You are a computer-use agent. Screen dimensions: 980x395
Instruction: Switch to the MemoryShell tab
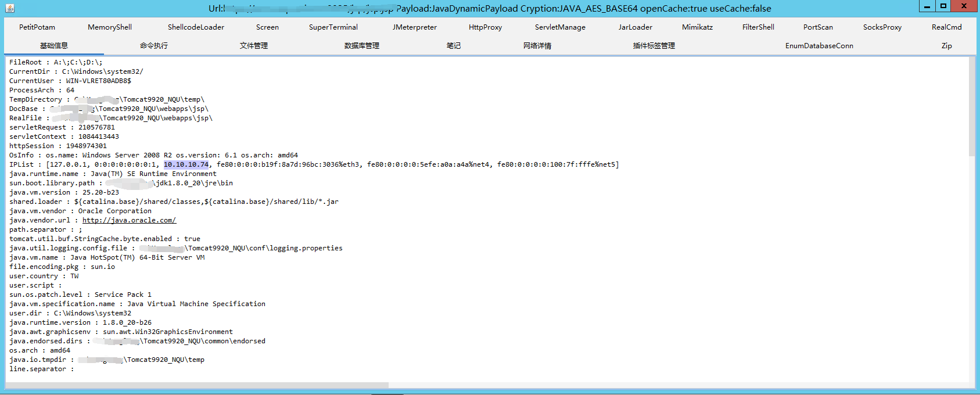(x=110, y=27)
